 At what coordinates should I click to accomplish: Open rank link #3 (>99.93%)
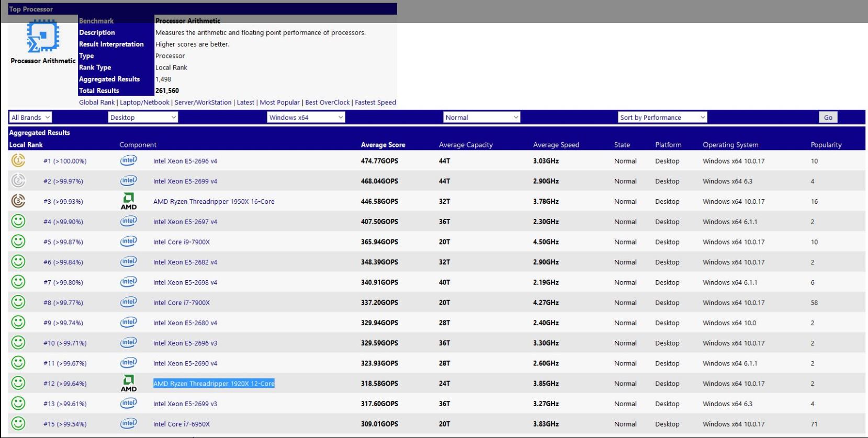click(x=63, y=201)
